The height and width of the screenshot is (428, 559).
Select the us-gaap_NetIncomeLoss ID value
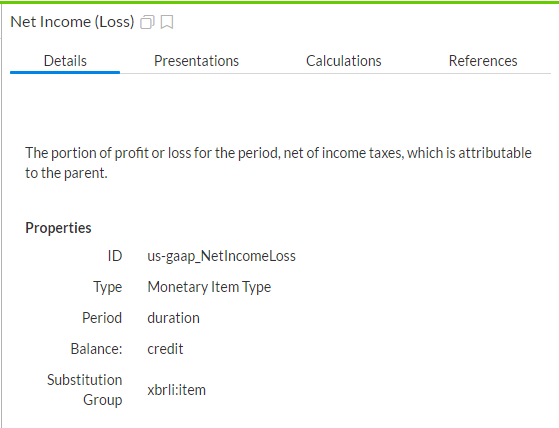point(221,256)
